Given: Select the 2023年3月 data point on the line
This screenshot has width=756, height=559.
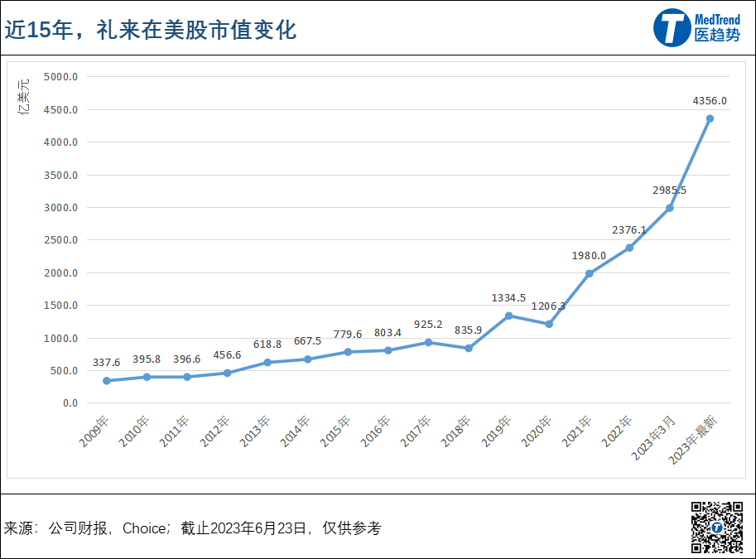Looking at the screenshot, I should click(x=670, y=208).
